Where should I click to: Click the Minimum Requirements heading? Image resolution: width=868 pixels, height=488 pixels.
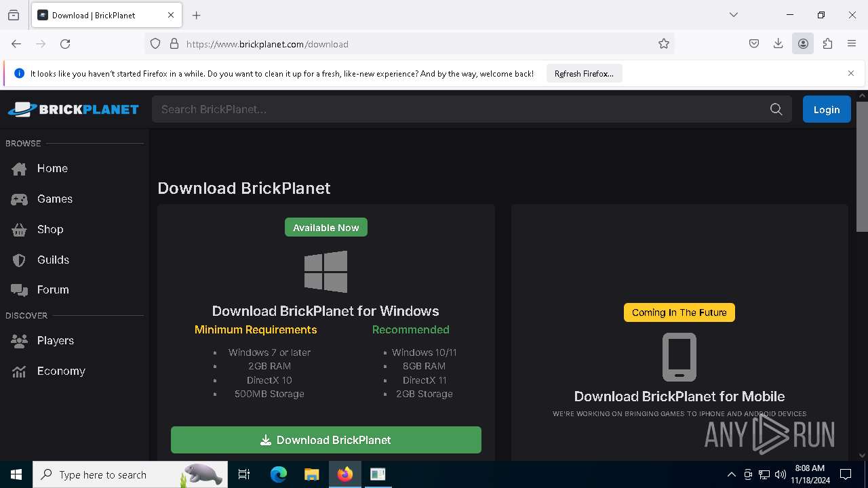point(256,329)
